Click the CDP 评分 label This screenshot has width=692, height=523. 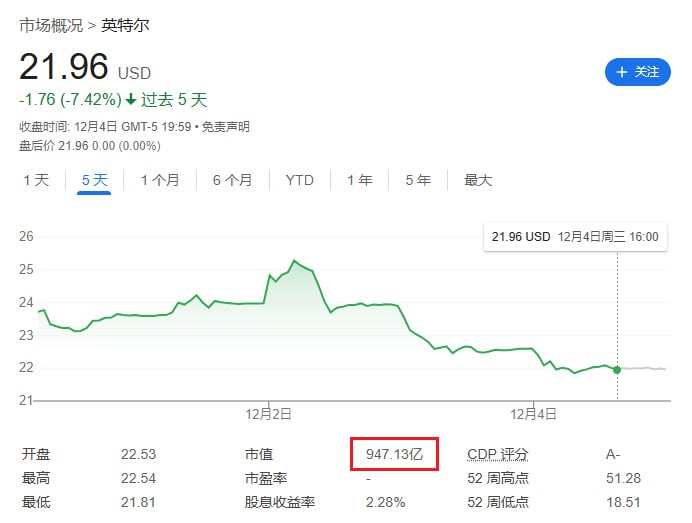tap(498, 454)
